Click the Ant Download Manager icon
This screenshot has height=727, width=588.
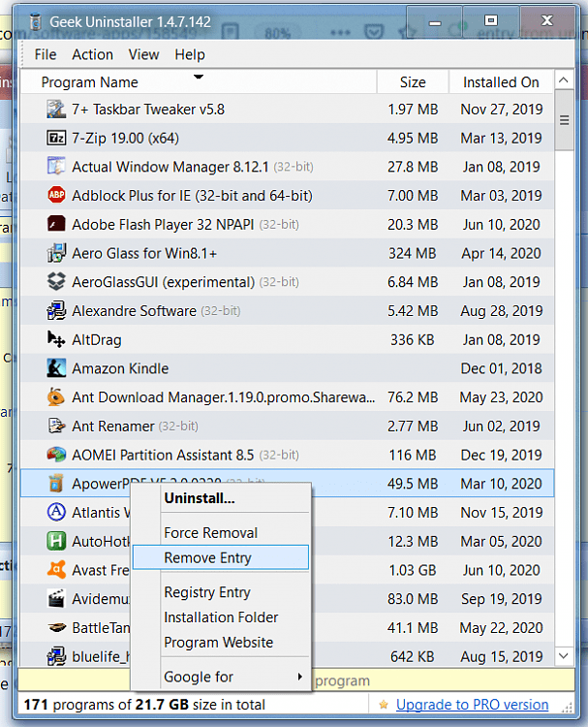click(56, 396)
